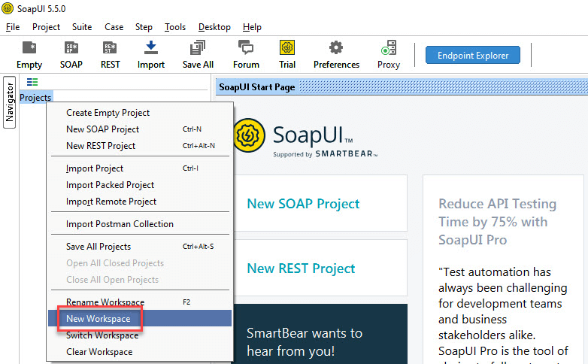Click the New SOAP Project link on start page
Screen dimensions: 588x364
tap(303, 204)
